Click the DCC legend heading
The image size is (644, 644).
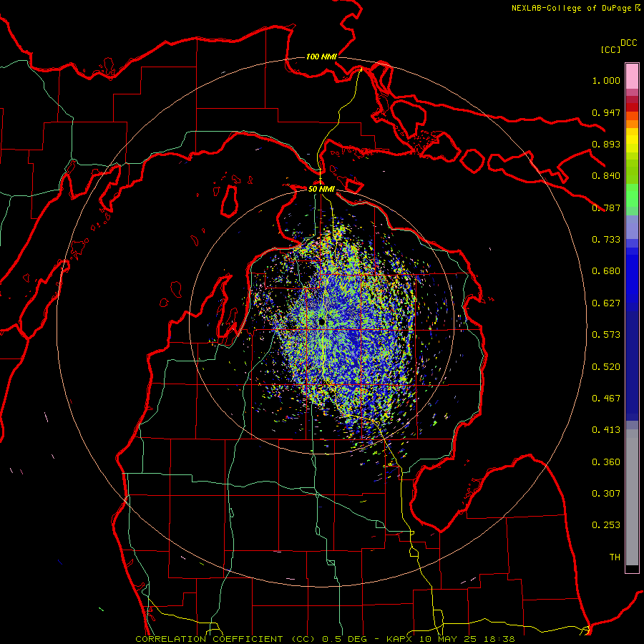tap(628, 43)
